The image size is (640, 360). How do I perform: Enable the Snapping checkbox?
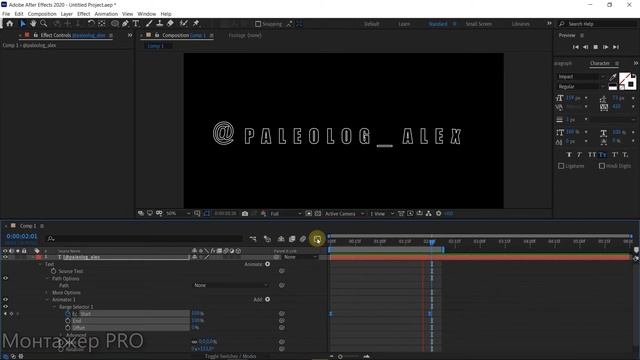pos(258,24)
